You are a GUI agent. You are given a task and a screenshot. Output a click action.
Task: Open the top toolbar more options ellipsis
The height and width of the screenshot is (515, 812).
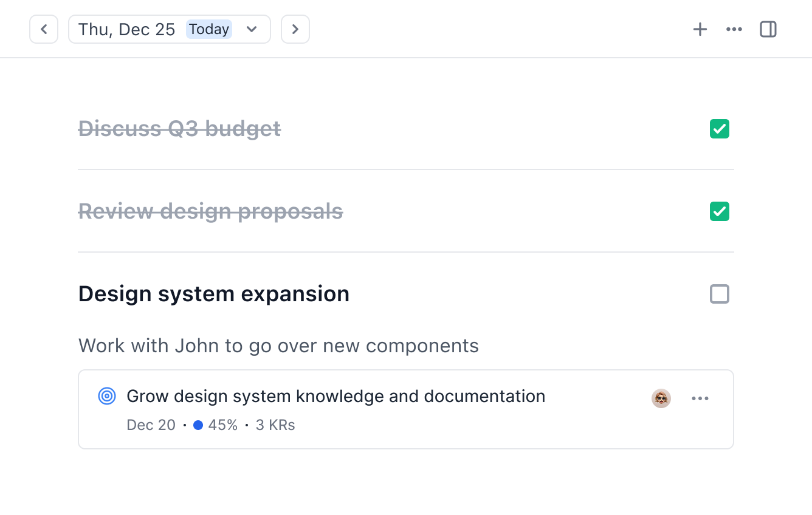(734, 29)
